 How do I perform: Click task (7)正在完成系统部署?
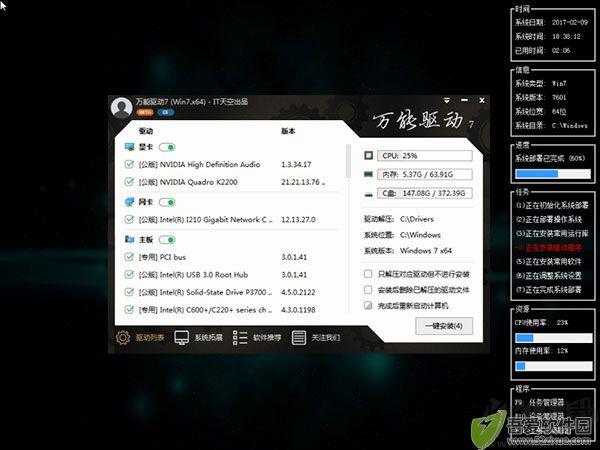pos(549,290)
